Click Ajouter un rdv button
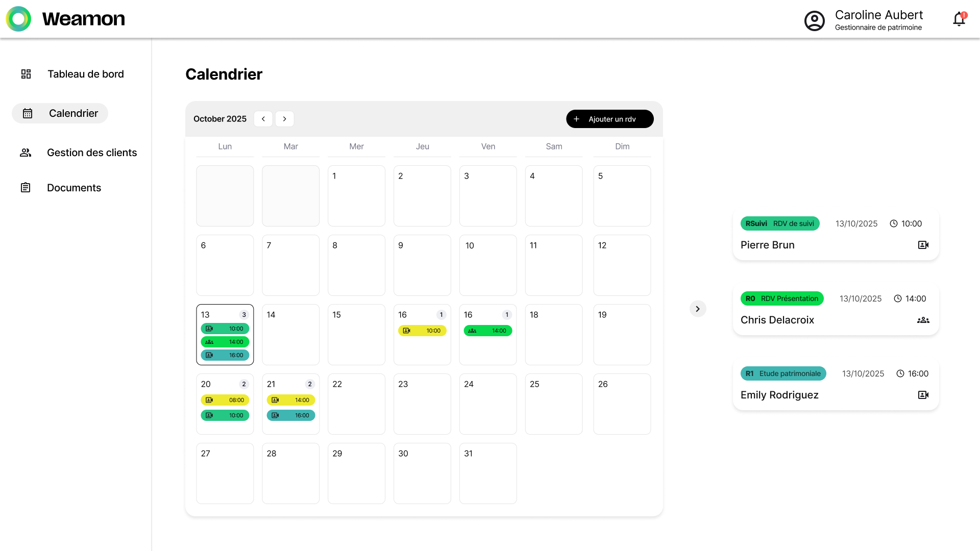The height and width of the screenshot is (551, 980). click(610, 119)
